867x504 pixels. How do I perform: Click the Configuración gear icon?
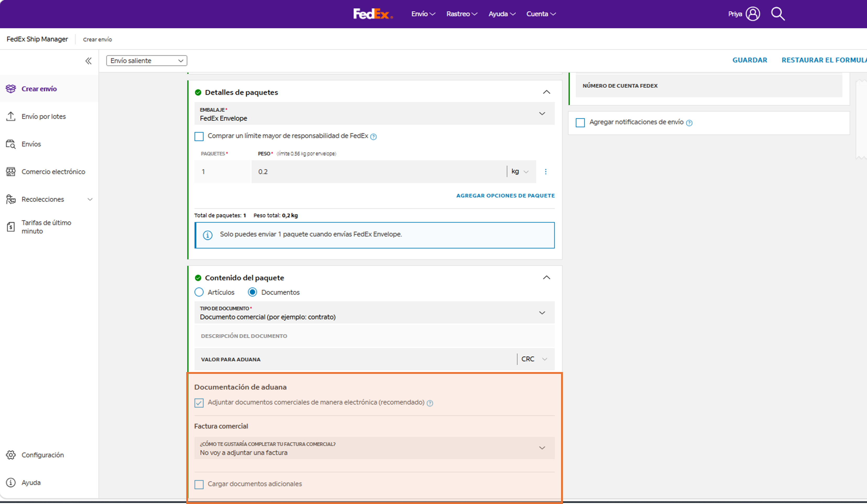click(x=11, y=455)
